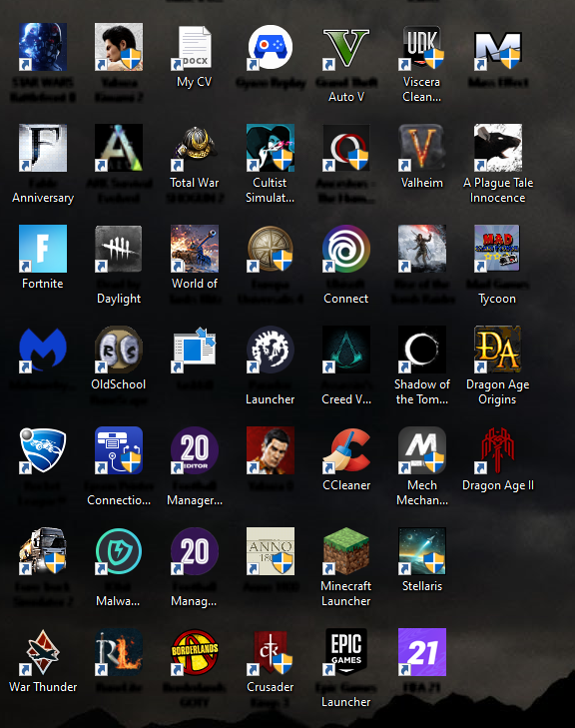Select the Lara Croft snow-scene shortcut
This screenshot has width=575, height=728.
coord(422,249)
